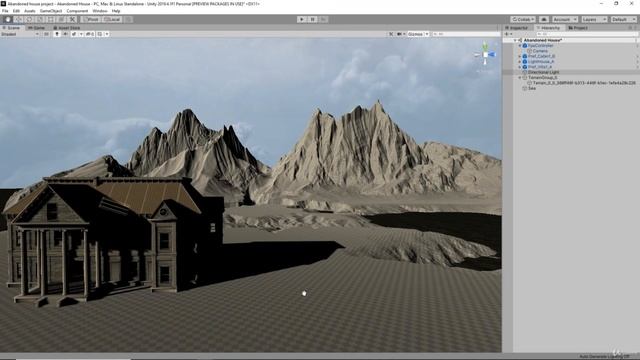Select the Rect Transform tool
The height and width of the screenshot is (360, 640).
51,19
